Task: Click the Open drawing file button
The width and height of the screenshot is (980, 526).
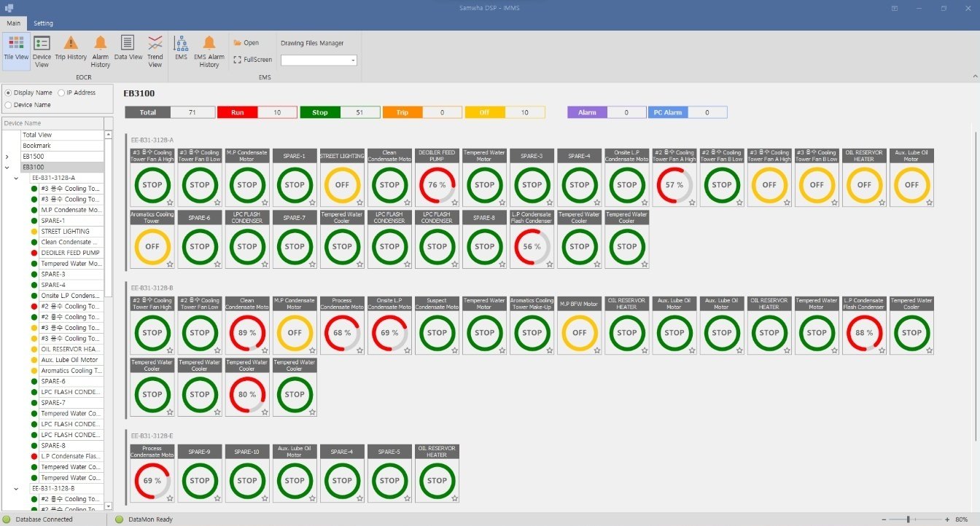Action: (x=246, y=43)
